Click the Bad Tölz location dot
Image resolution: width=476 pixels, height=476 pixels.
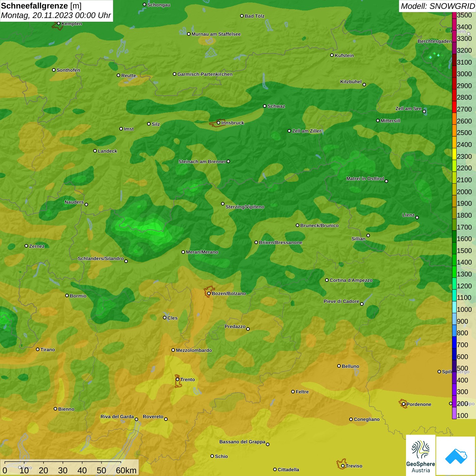coord(242,16)
